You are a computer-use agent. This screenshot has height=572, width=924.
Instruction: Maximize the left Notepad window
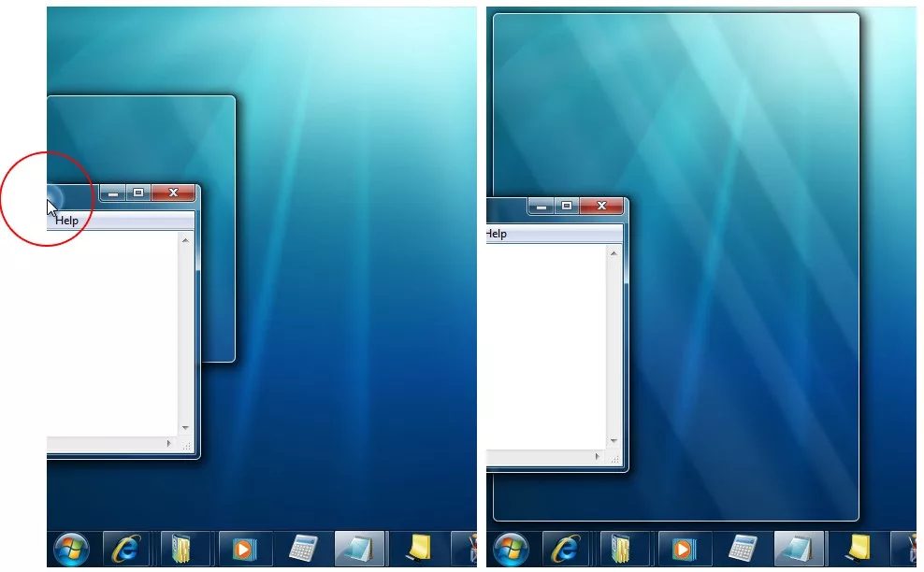[138, 193]
